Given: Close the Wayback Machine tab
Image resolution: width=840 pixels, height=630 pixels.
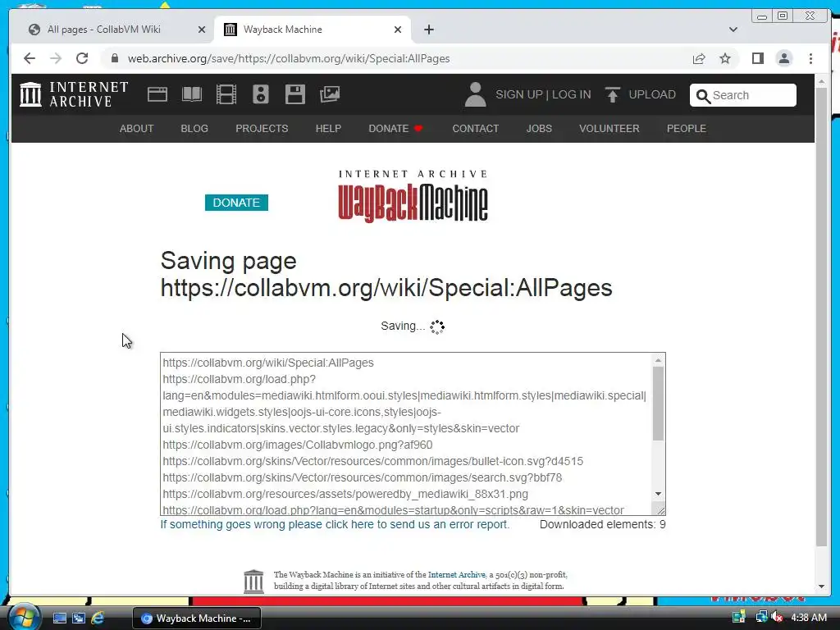Looking at the screenshot, I should (398, 30).
